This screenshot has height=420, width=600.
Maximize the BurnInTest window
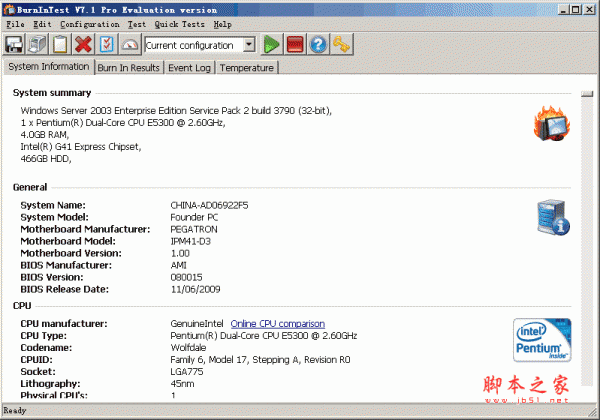click(575, 10)
